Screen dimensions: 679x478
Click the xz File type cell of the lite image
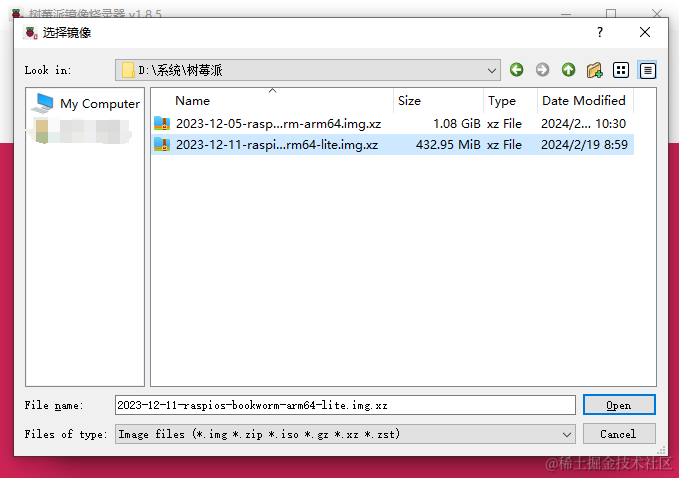click(x=504, y=145)
